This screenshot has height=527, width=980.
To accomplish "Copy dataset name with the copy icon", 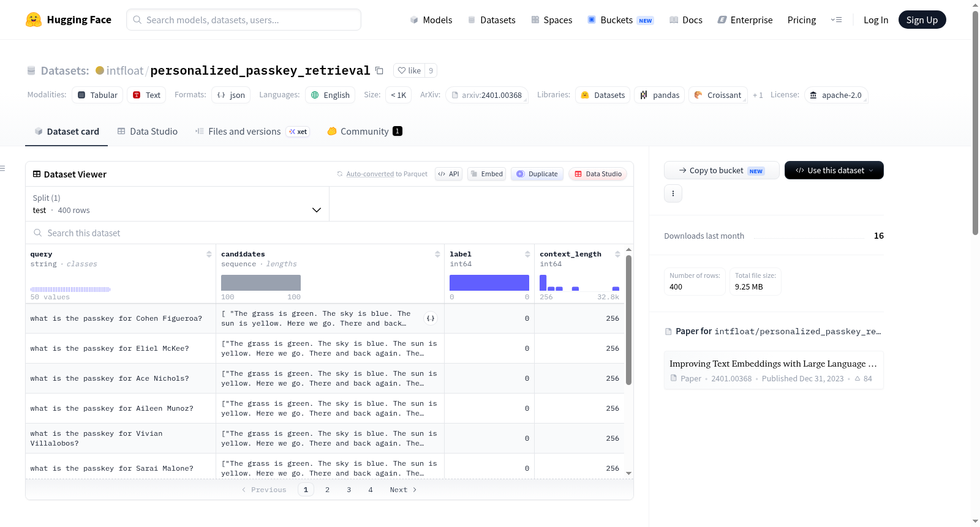I will [x=379, y=70].
